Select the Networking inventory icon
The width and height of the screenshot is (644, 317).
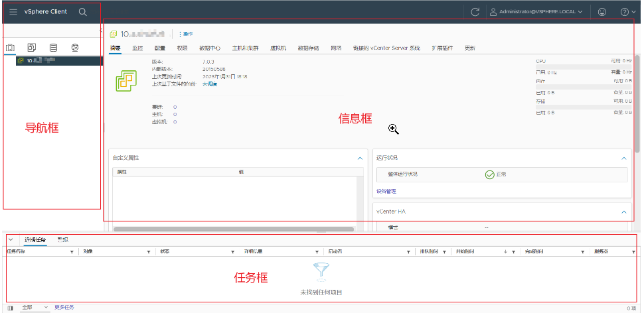pos(75,48)
